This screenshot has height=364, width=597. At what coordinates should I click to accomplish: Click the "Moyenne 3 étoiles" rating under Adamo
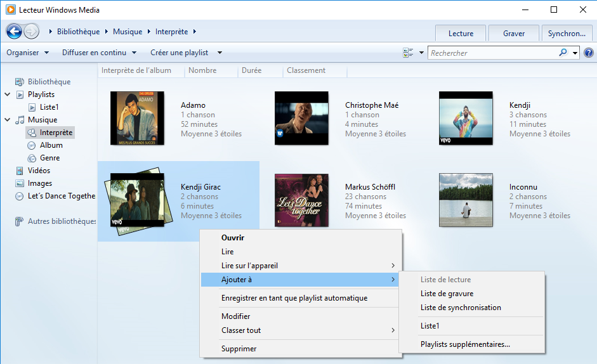point(211,134)
